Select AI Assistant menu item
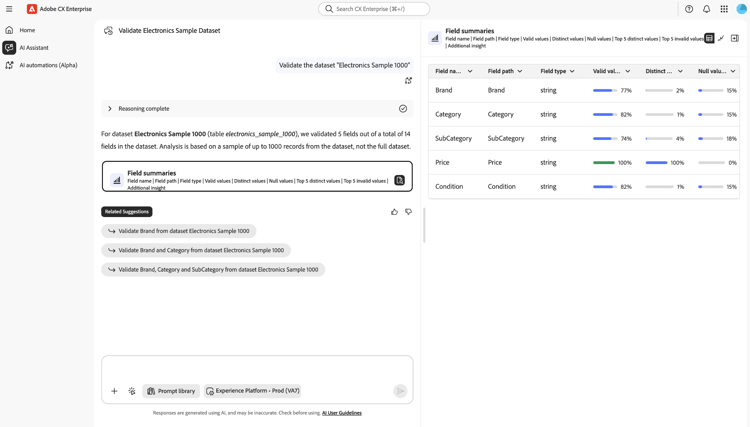Screen dimensions: 750x427 [x=34, y=48]
